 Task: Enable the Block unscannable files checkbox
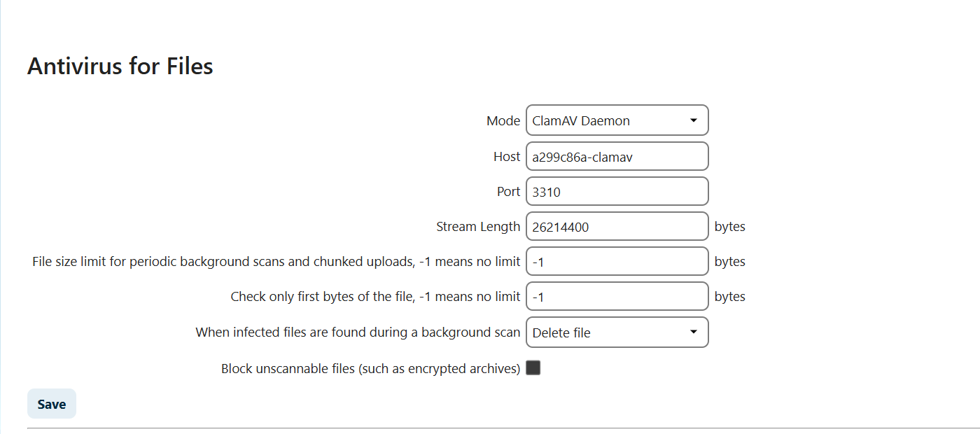[x=533, y=368]
